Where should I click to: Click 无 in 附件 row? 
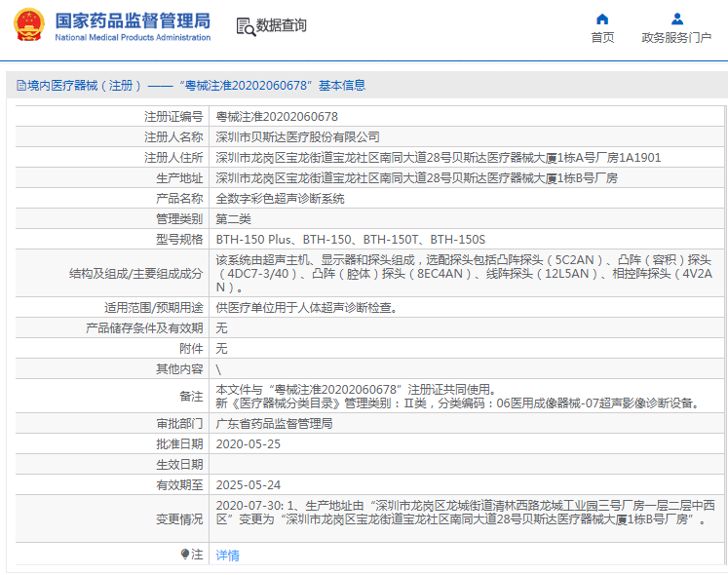tap(221, 348)
